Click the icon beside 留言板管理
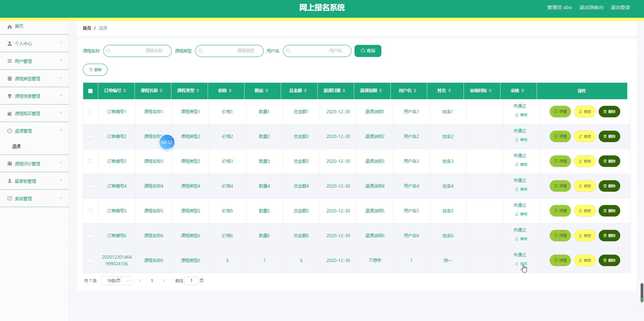 point(10,181)
